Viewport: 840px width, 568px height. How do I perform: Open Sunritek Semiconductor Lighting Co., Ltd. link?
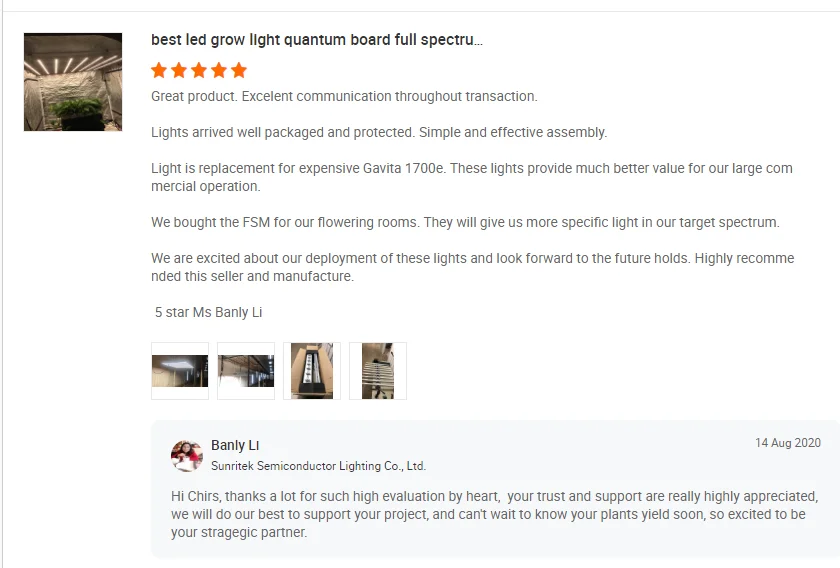(318, 466)
